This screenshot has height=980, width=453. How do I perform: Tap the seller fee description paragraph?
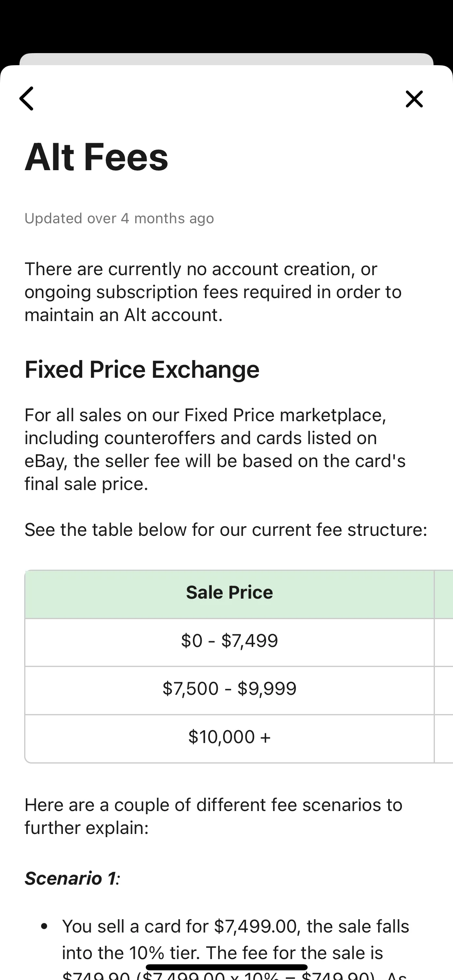[x=215, y=449]
